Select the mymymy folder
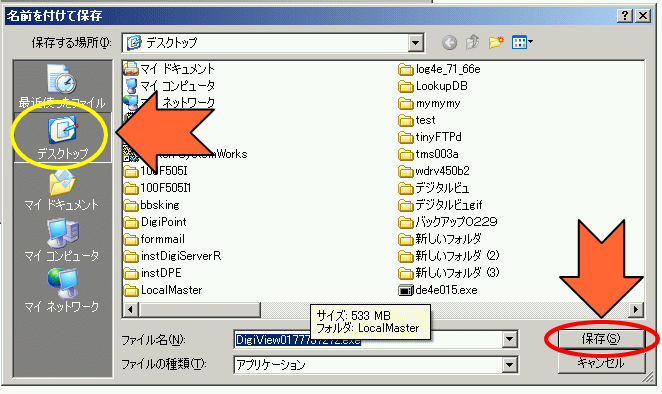 click(x=429, y=103)
